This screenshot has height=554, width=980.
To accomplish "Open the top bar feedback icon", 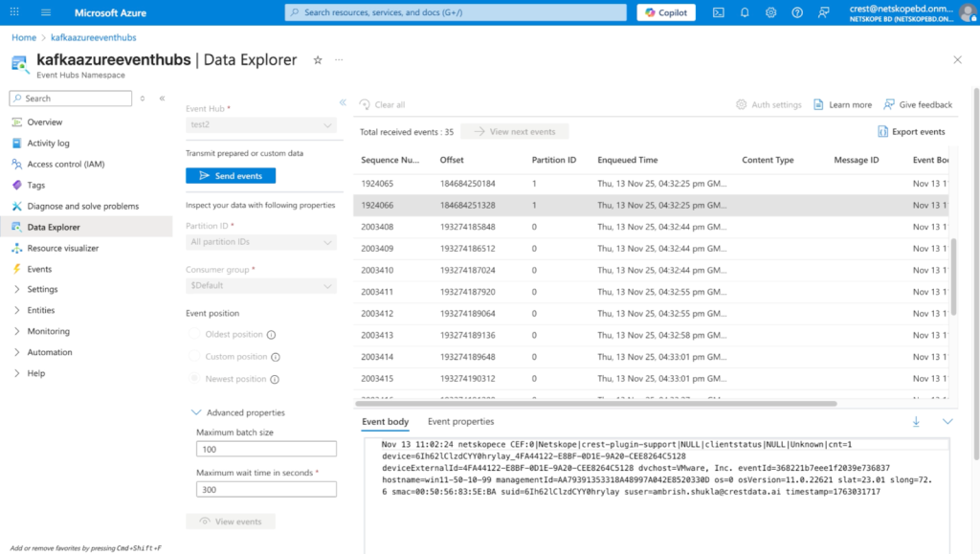I will coord(824,12).
